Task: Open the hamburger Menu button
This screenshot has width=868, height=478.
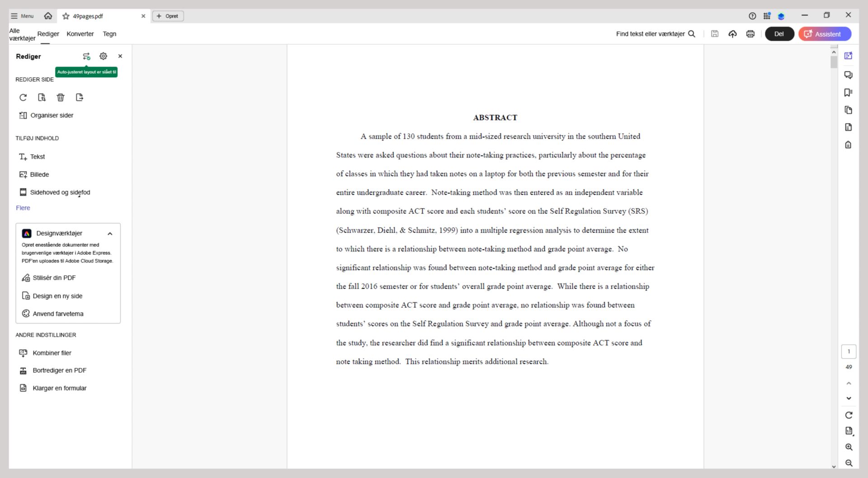Action: point(22,16)
